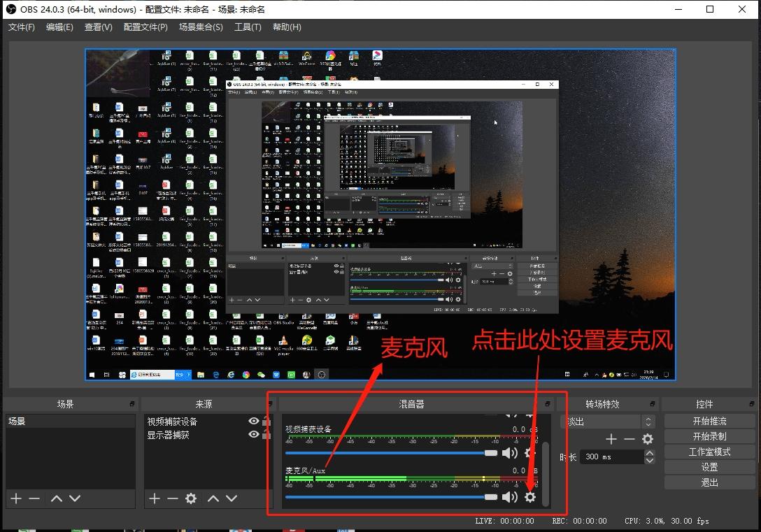Move the scene up in the Scenes panel
This screenshot has width=761, height=532.
pyautogui.click(x=56, y=498)
